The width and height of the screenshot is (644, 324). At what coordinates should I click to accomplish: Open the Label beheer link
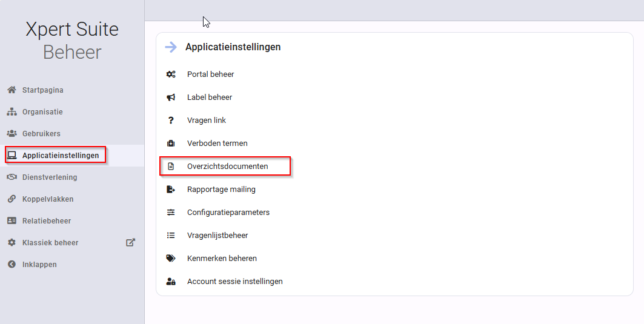(210, 98)
